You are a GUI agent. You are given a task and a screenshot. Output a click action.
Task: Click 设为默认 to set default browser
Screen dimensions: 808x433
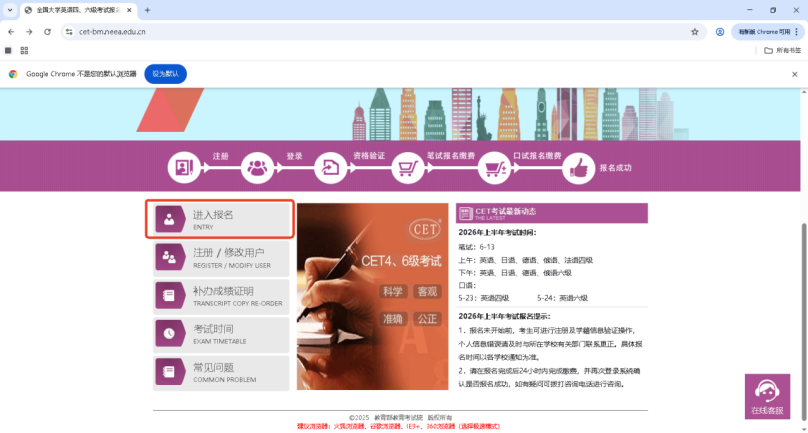point(165,74)
